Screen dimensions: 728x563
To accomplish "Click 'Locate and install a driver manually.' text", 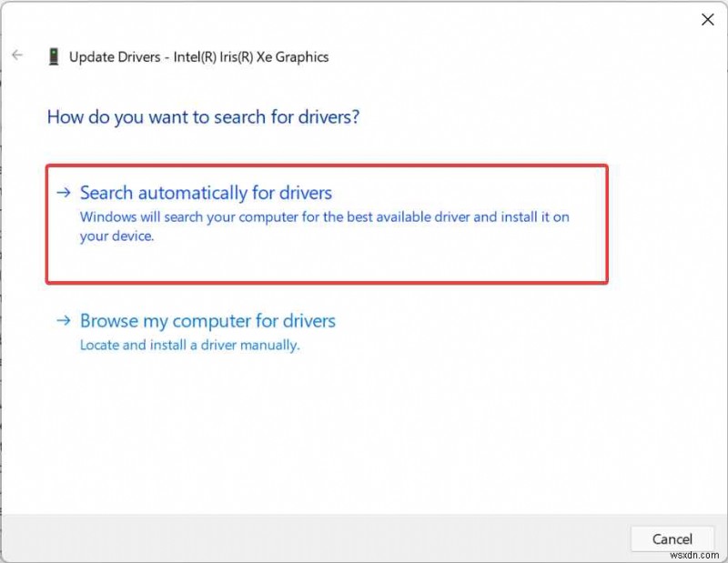I will tap(190, 345).
